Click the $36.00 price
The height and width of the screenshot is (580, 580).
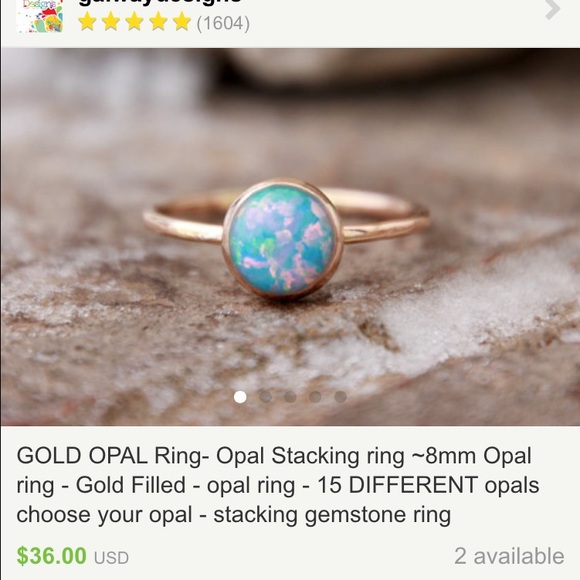(x=51, y=556)
